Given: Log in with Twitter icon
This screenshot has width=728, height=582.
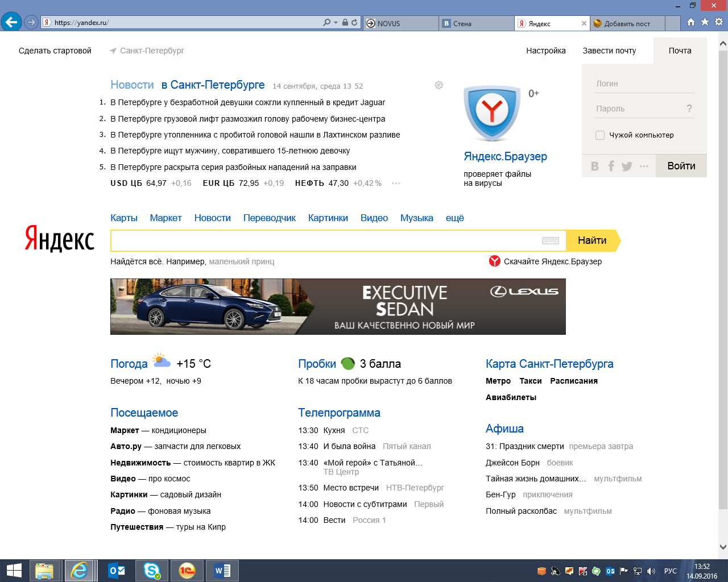Looking at the screenshot, I should click(x=627, y=166).
